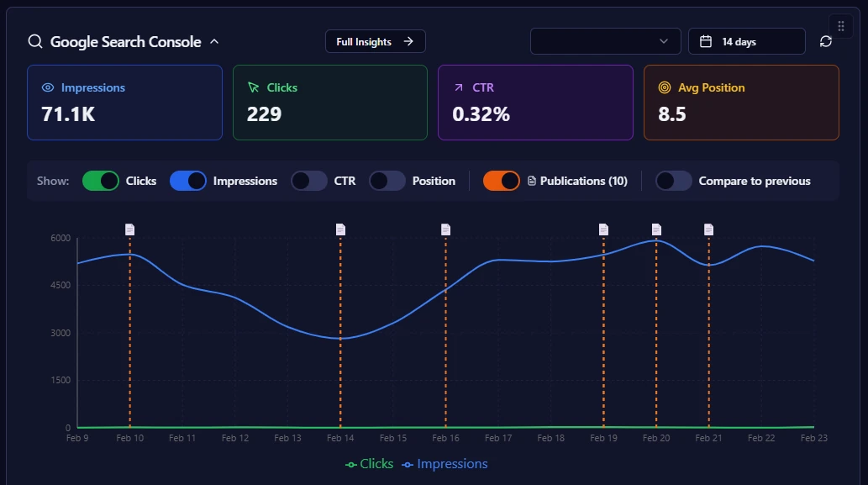This screenshot has height=485, width=868.
Task: Click the grid icon in the top-right corner
Action: click(x=839, y=25)
